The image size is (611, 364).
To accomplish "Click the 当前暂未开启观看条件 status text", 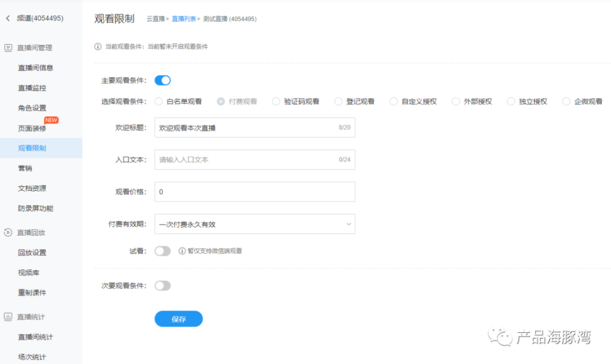I will coord(178,46).
